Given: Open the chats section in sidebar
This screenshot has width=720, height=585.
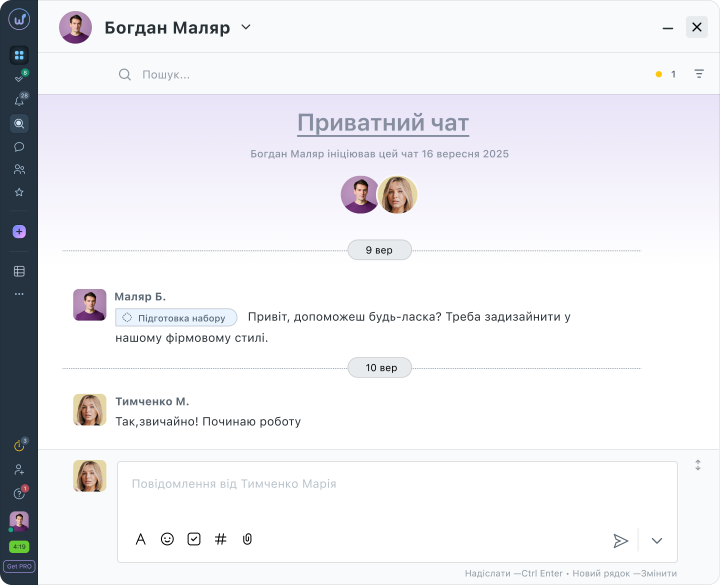Looking at the screenshot, I should coord(18,146).
